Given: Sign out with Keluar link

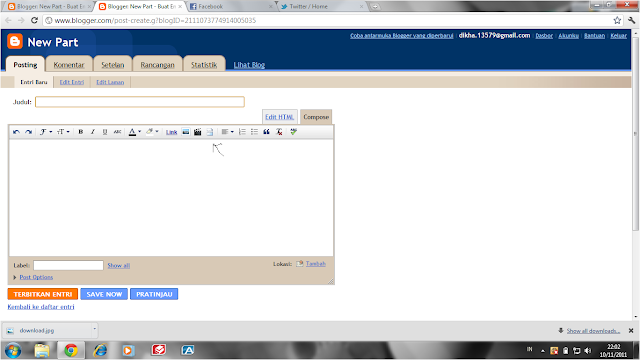Looking at the screenshot, I should [x=618, y=36].
